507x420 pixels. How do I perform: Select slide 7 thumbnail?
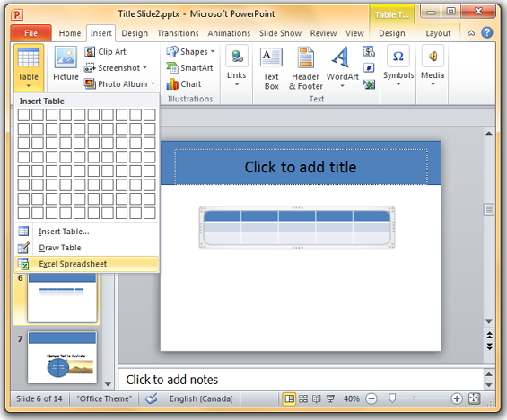point(63,357)
